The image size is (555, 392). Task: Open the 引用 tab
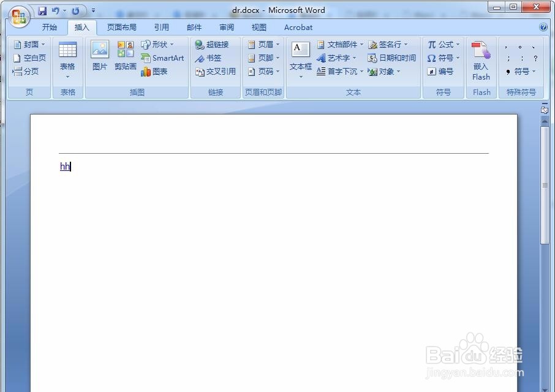pyautogui.click(x=161, y=27)
